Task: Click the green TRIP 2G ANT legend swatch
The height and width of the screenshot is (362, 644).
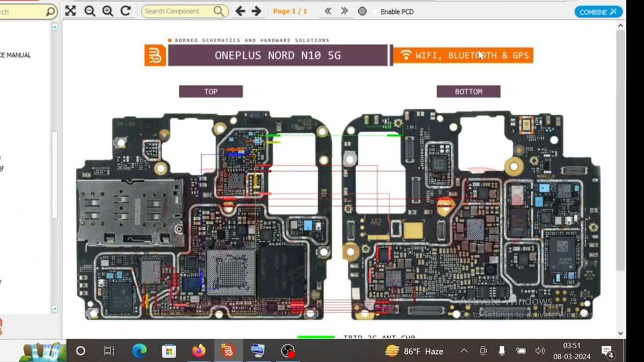Action: (x=316, y=337)
